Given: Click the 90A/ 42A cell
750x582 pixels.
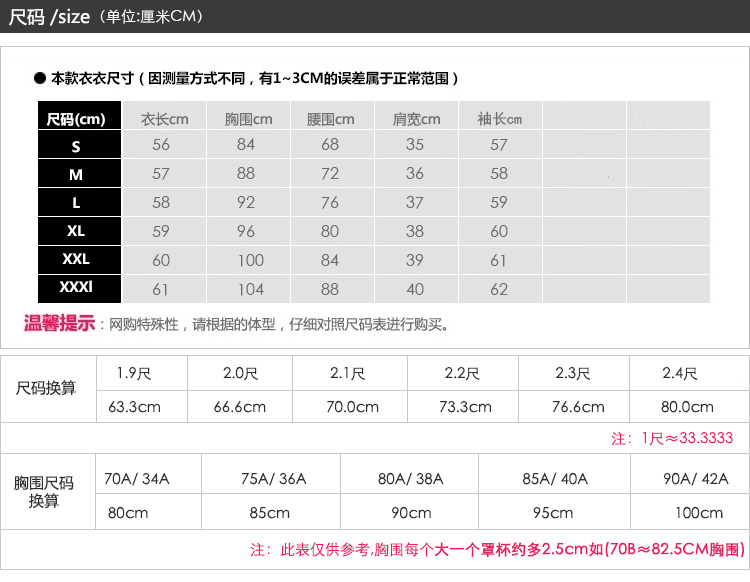Looking at the screenshot, I should point(695,479).
